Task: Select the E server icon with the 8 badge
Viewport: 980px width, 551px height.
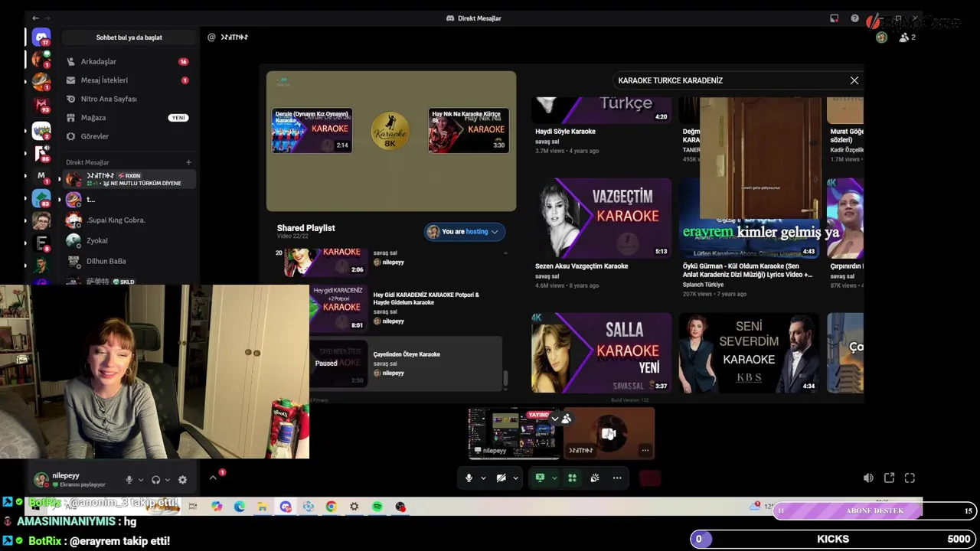Action: pos(41,243)
